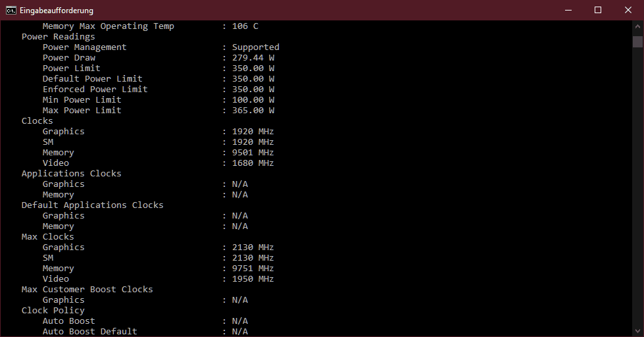Click the 'Clock Policy' heading
Image resolution: width=644 pixels, height=337 pixels.
53,311
